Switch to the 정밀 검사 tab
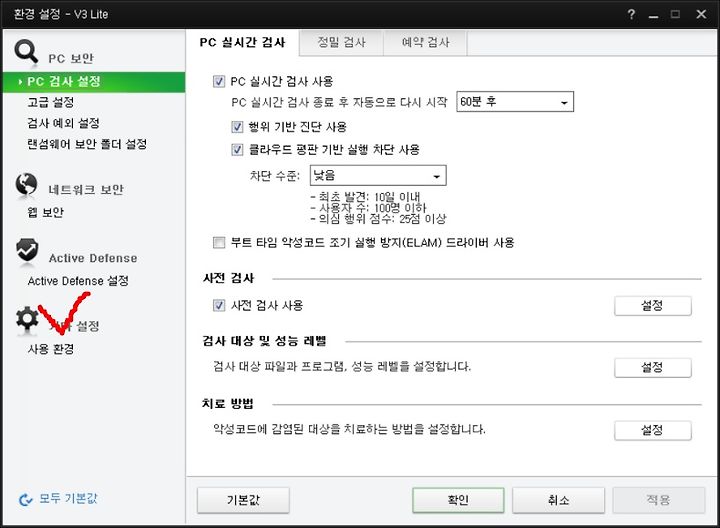 [341, 43]
